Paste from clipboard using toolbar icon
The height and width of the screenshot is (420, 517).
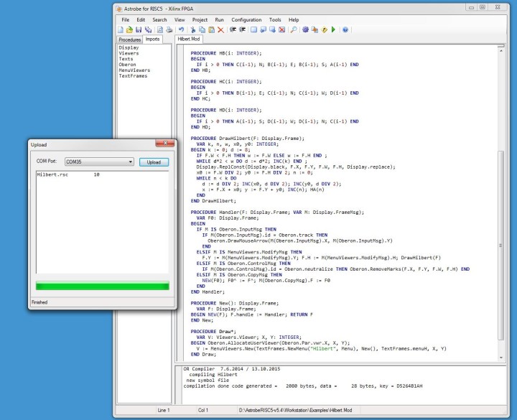(211, 29)
